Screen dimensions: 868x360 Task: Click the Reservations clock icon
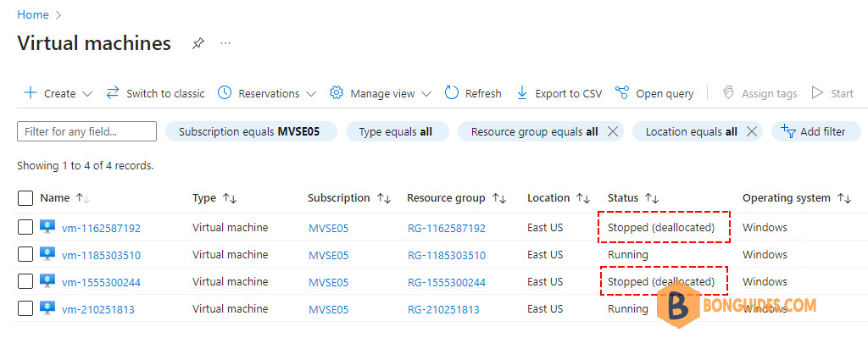click(224, 92)
